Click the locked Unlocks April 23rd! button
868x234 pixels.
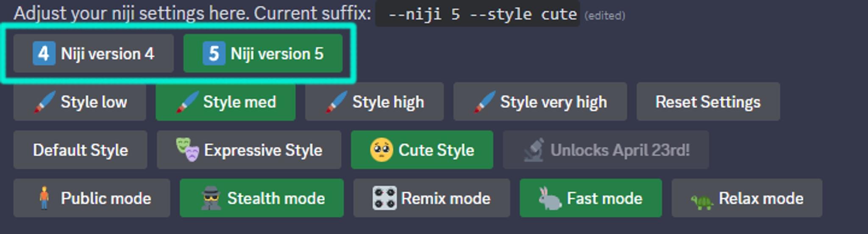606,150
